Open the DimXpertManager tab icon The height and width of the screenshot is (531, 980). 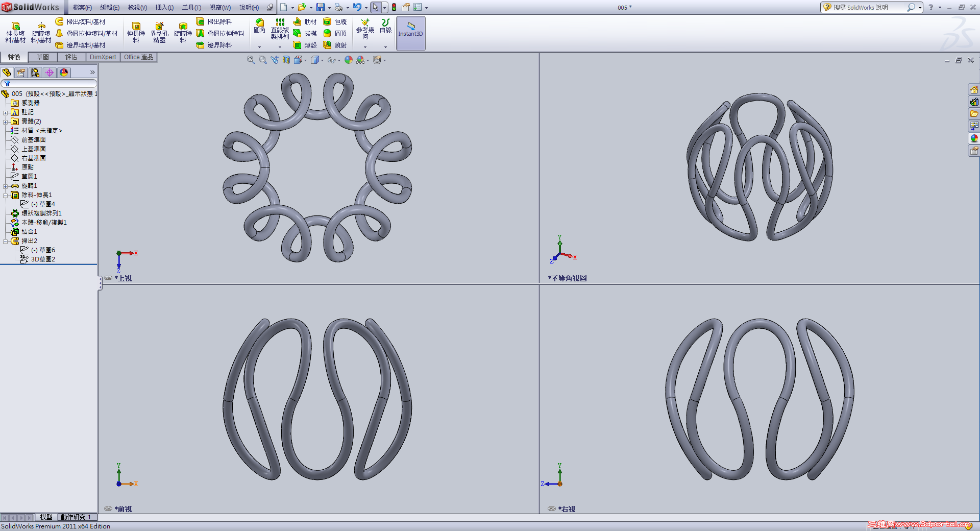50,73
